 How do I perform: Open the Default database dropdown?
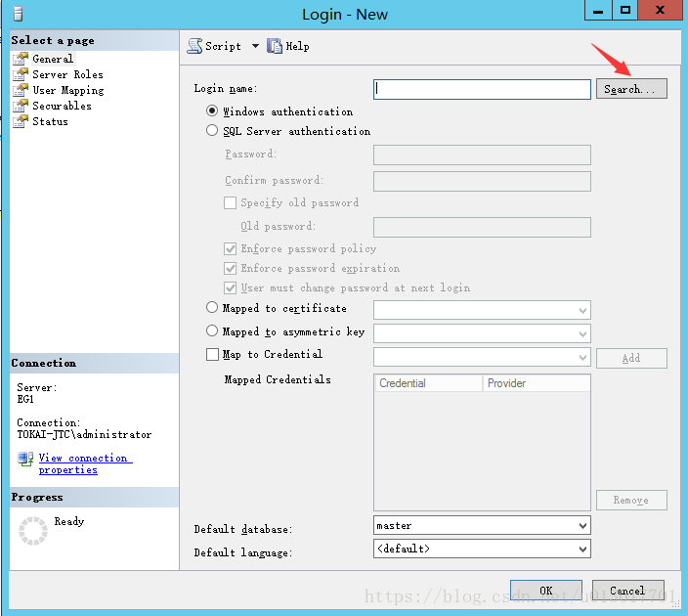pos(582,525)
